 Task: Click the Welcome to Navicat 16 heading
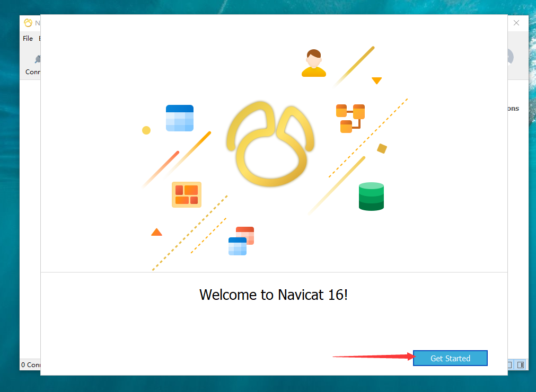pos(274,295)
